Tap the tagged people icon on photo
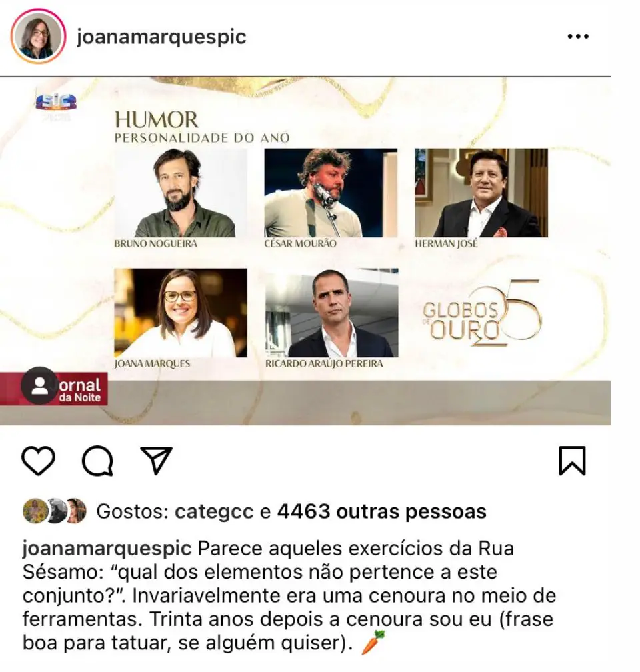 (39, 386)
